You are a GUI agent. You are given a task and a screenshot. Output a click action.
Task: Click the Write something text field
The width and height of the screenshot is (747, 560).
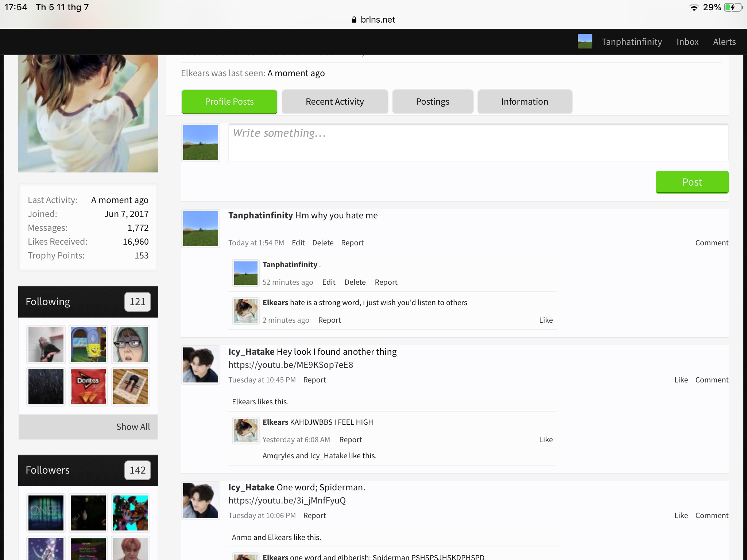click(478, 143)
